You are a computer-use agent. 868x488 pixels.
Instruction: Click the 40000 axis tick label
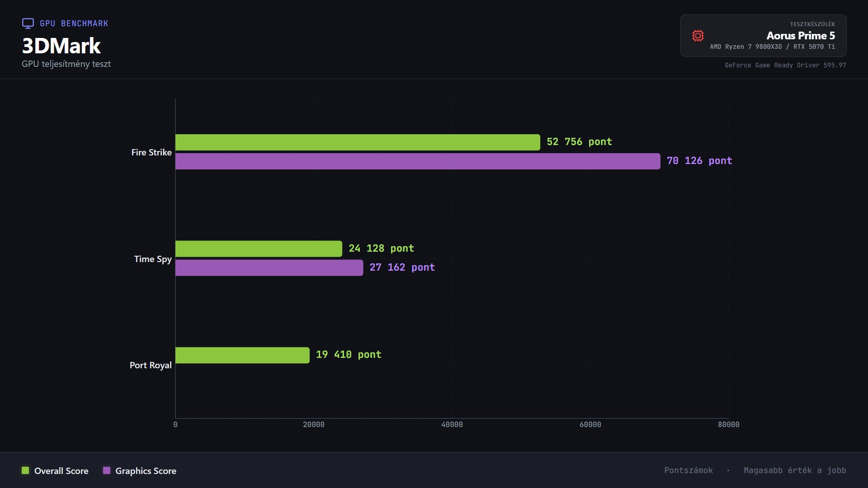pos(452,424)
